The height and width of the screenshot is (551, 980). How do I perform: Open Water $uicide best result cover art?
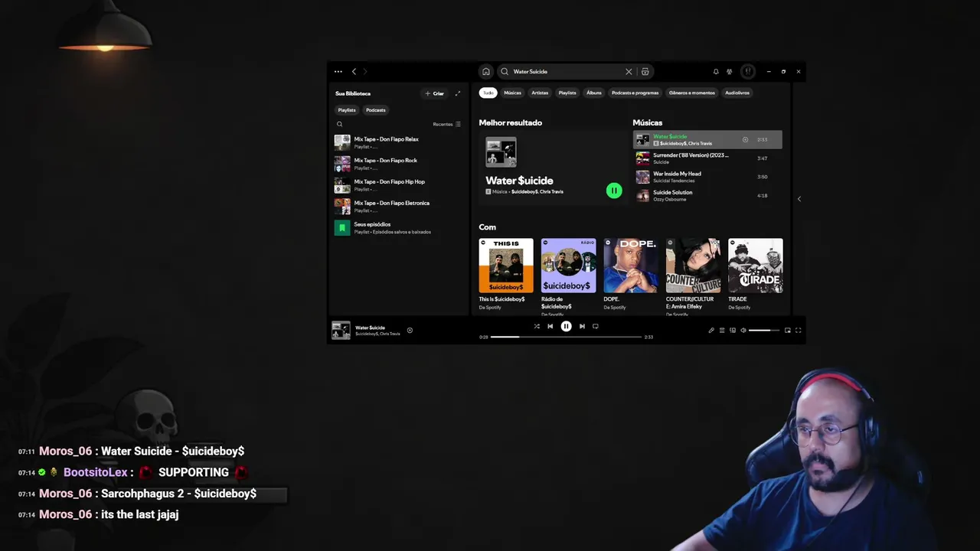click(501, 152)
